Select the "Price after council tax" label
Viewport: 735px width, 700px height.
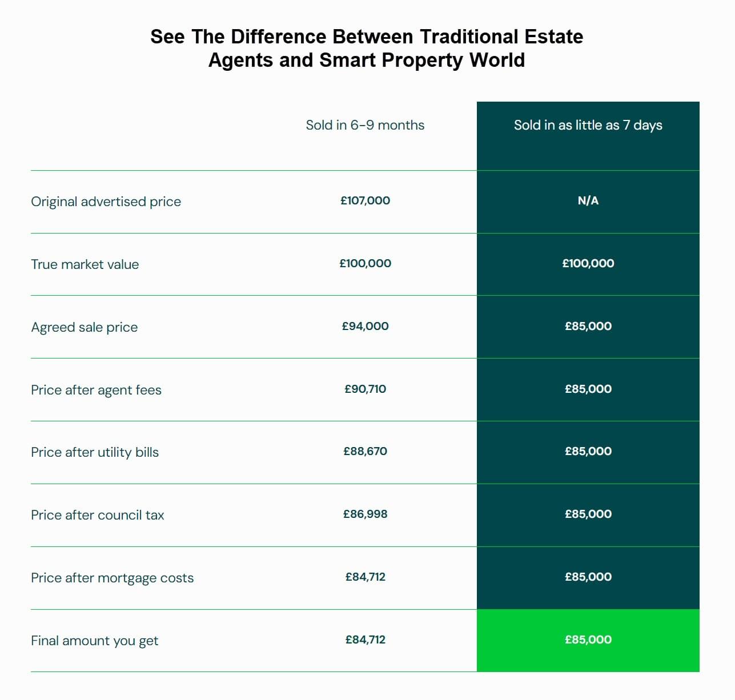pos(98,515)
